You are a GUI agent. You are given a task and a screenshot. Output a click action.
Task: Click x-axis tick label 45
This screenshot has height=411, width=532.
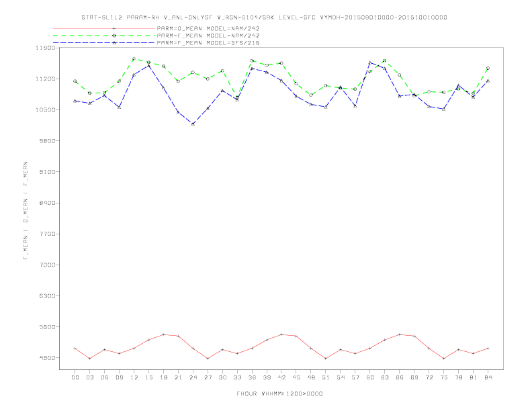click(296, 377)
